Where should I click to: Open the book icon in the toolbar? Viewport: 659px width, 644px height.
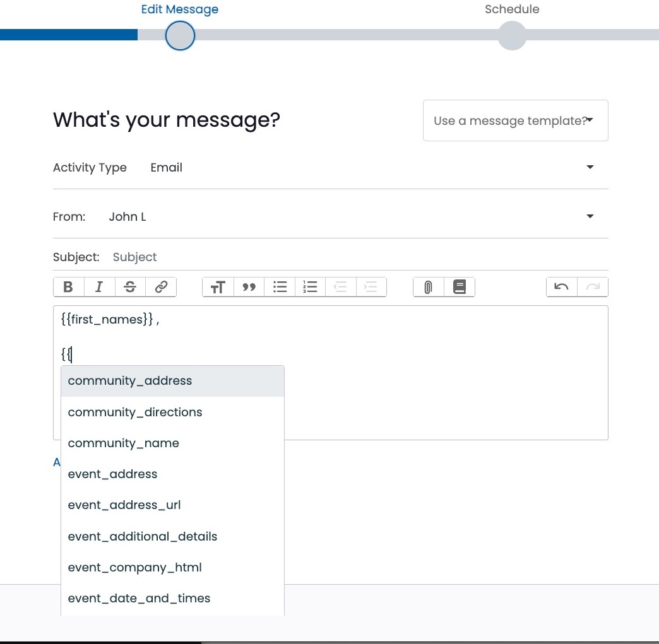[x=460, y=287]
